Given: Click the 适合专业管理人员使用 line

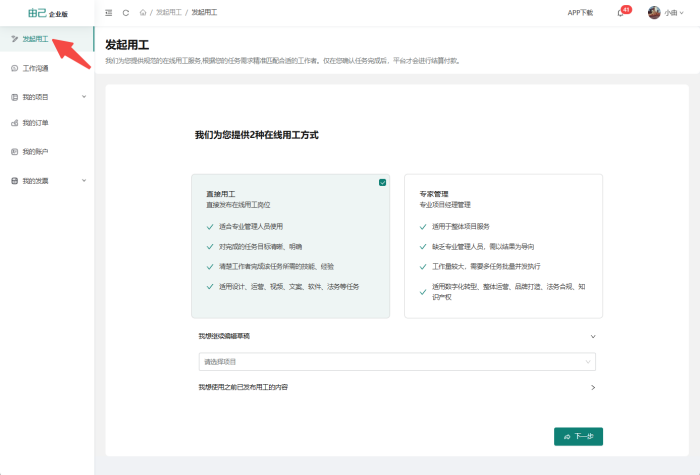Looking at the screenshot, I should point(250,226).
